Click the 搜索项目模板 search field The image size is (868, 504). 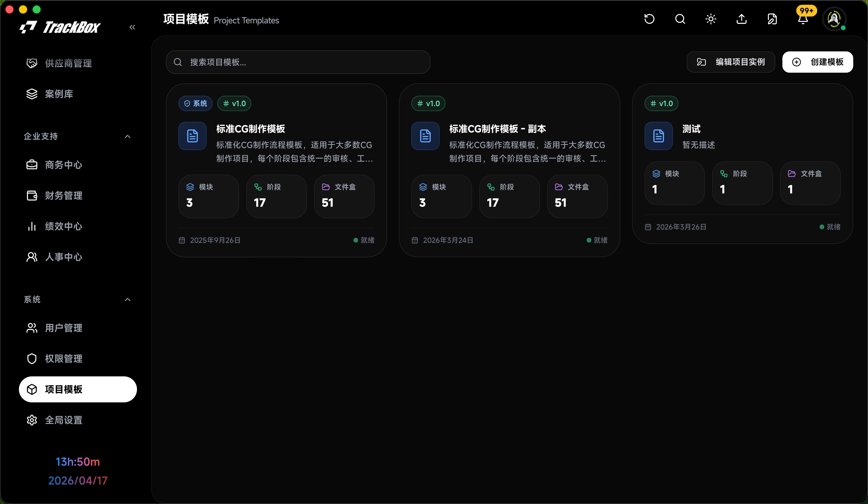298,62
